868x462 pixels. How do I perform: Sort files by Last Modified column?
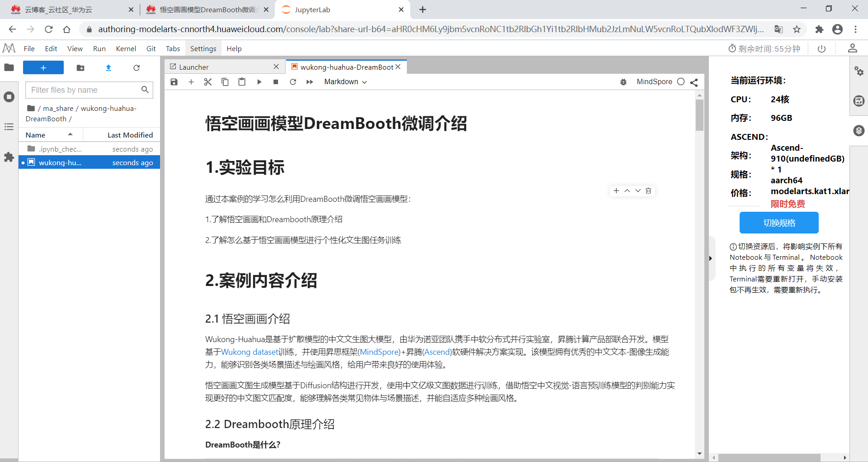pos(122,135)
